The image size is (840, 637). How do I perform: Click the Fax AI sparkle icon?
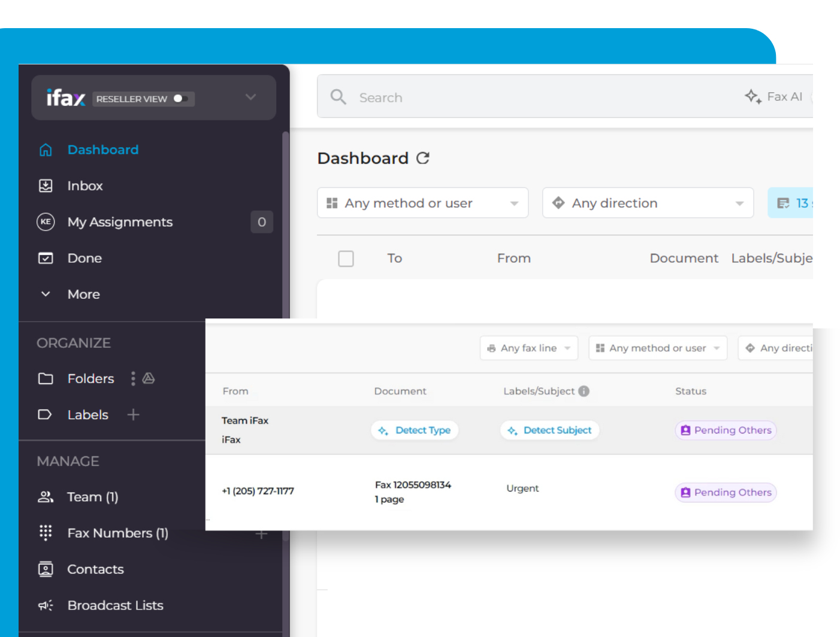tap(753, 96)
